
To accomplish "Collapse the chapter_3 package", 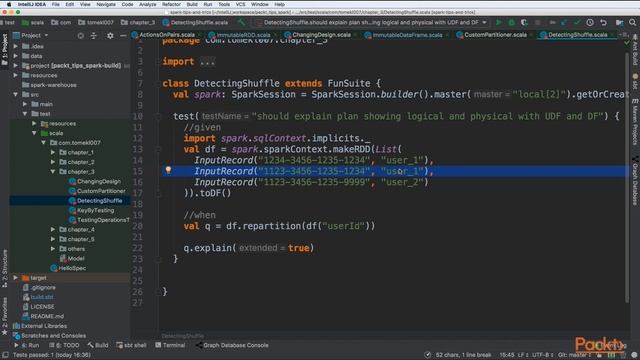I will click(x=53, y=171).
